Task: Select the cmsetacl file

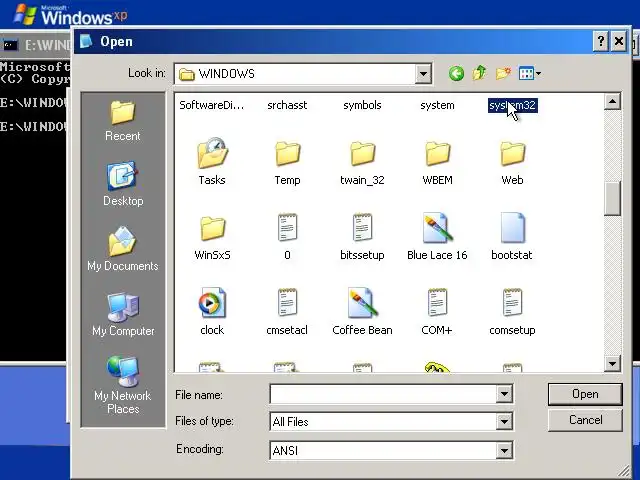Action: pyautogui.click(x=287, y=312)
